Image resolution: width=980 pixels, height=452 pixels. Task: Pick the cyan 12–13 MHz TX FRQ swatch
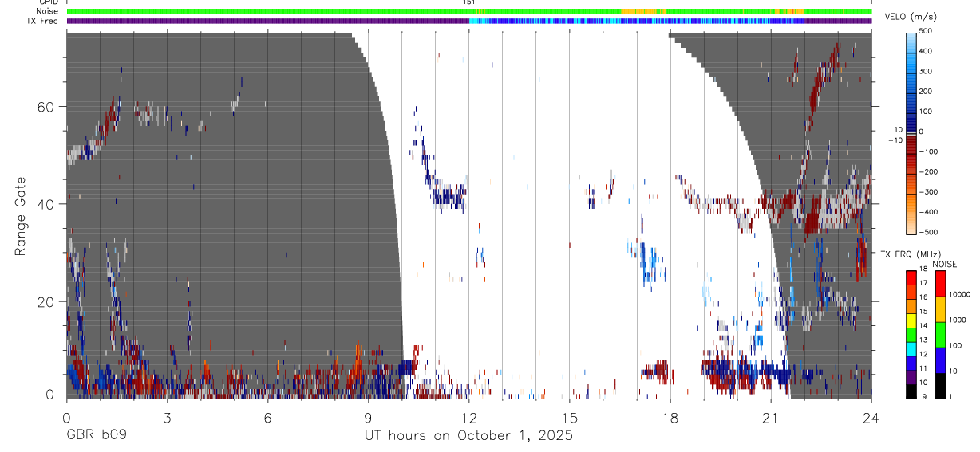(911, 348)
